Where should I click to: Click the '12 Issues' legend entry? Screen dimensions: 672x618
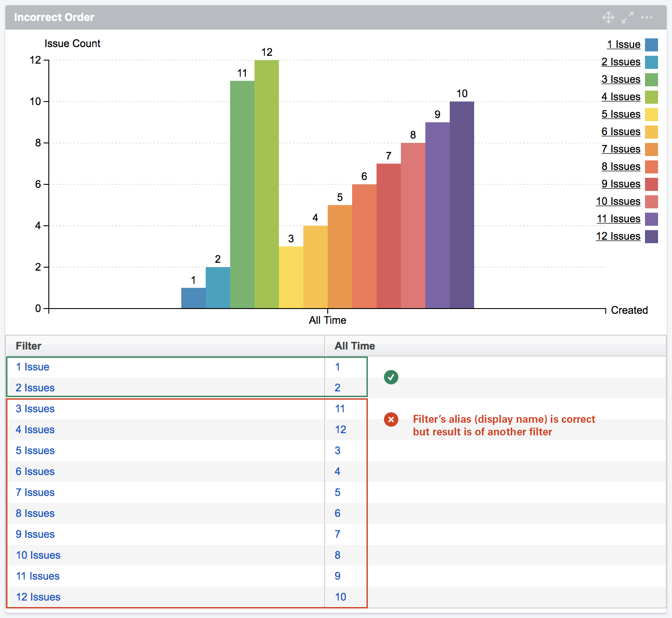pyautogui.click(x=618, y=236)
